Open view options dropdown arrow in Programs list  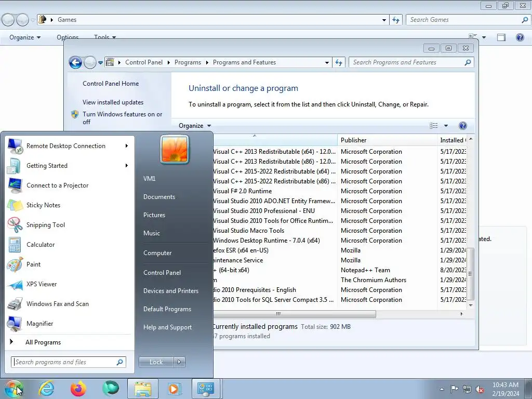pos(446,126)
